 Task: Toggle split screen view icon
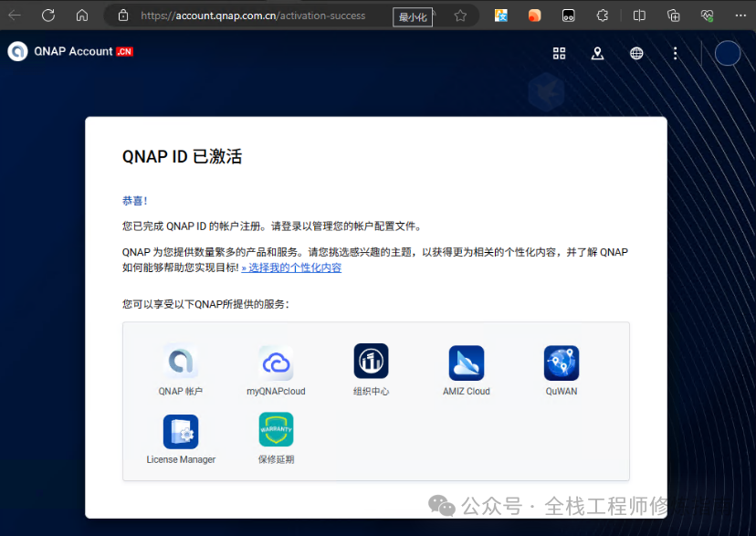pyautogui.click(x=639, y=16)
